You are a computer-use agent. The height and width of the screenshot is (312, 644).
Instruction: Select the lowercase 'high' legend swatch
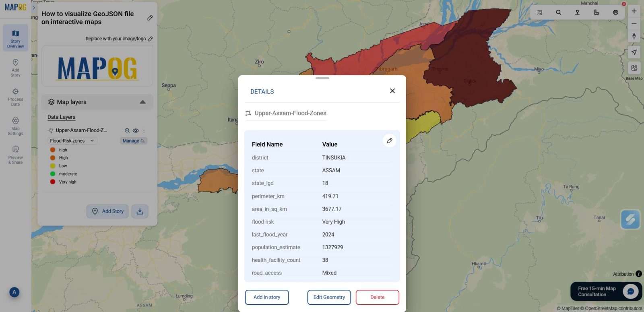point(52,150)
